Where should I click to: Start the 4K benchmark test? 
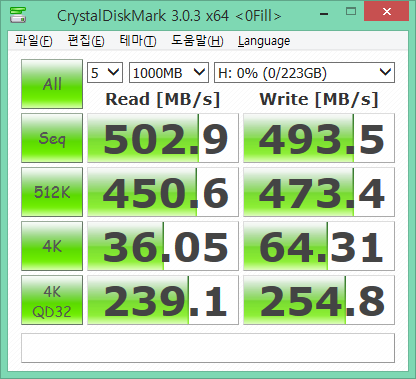point(52,246)
